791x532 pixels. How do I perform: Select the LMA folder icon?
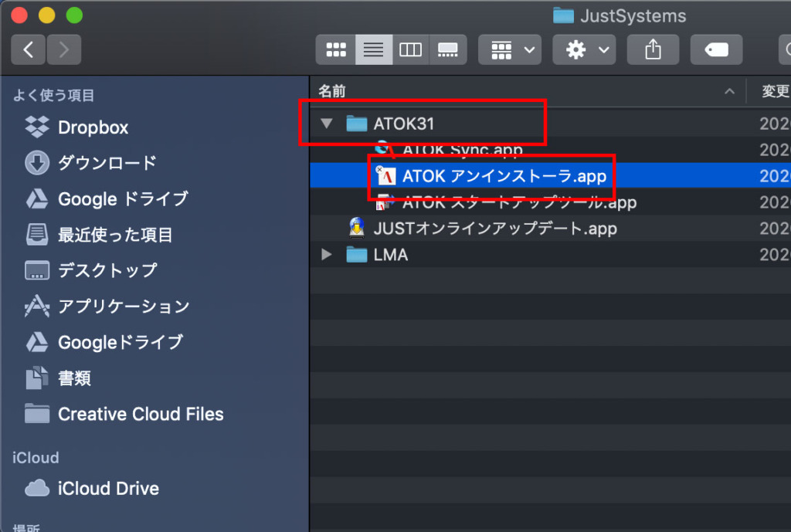pyautogui.click(x=357, y=255)
